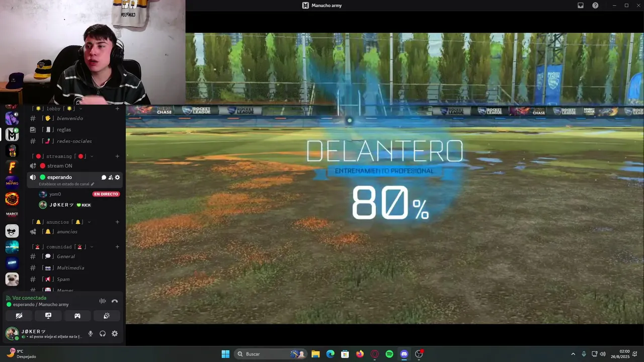Open the KOBO server icon

point(12,263)
